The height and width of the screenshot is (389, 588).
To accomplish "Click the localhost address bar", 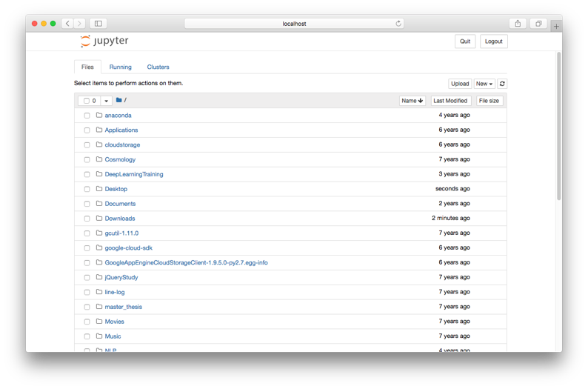I will [294, 24].
